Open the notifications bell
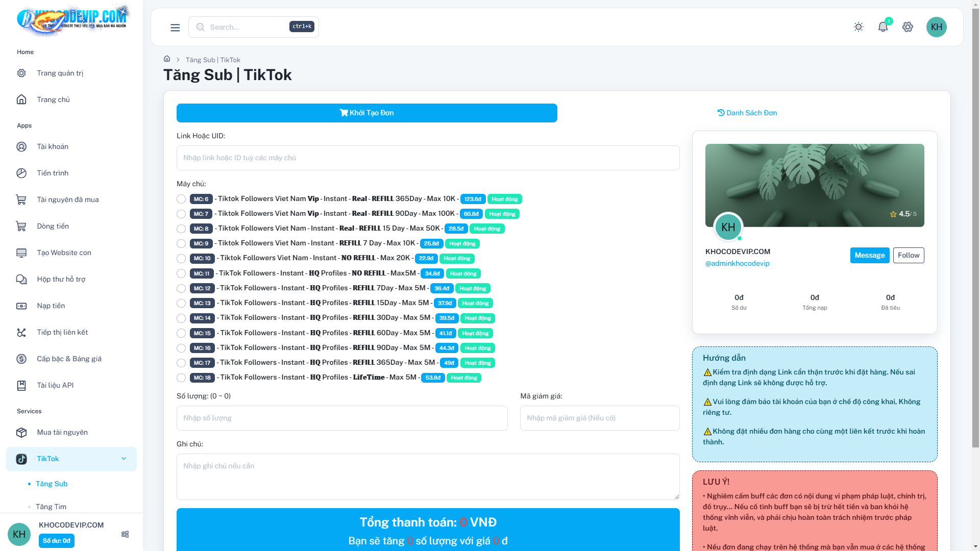 pyautogui.click(x=883, y=27)
